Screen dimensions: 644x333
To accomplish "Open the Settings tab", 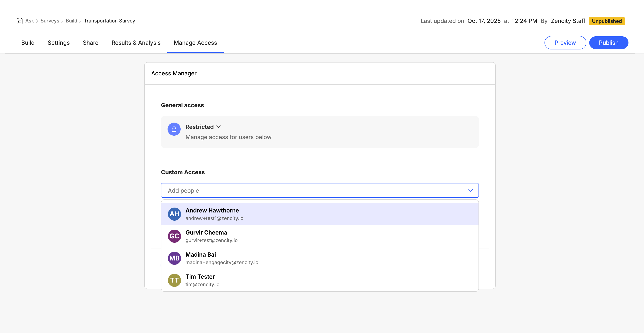I will [58, 43].
